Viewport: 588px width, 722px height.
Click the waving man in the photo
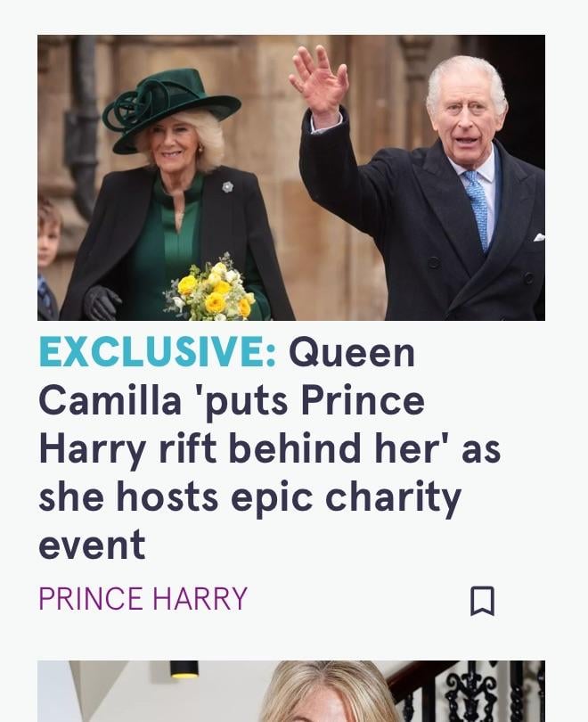pyautogui.click(x=428, y=185)
